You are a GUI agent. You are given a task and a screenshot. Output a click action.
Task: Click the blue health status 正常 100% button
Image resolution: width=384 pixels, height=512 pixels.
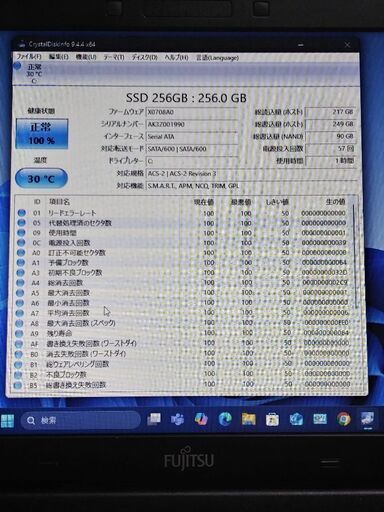42,134
